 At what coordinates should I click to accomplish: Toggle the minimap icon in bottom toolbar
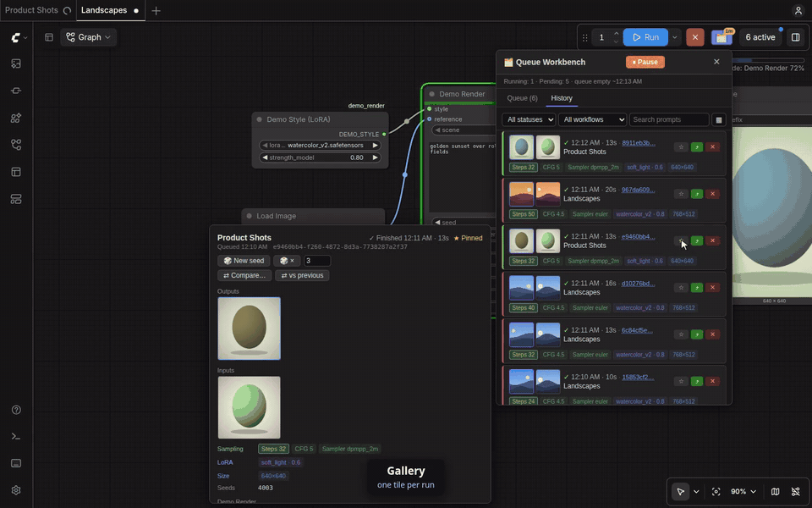coord(775,491)
